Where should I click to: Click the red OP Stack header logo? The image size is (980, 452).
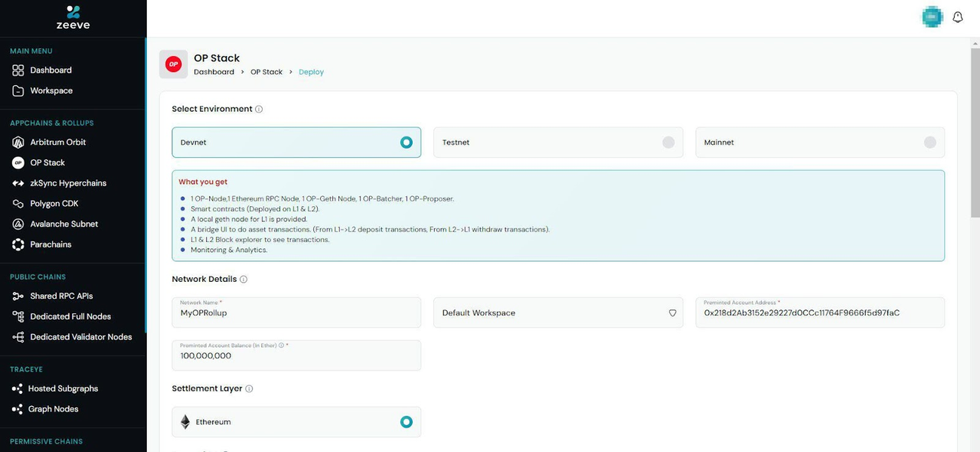click(174, 64)
